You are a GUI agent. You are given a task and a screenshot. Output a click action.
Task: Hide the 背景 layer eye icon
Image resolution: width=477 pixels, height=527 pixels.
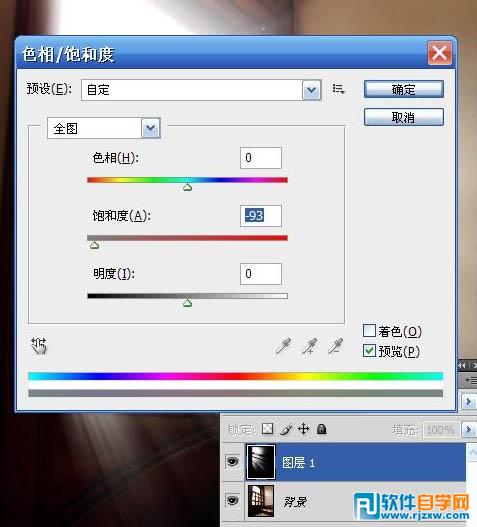coord(232,500)
